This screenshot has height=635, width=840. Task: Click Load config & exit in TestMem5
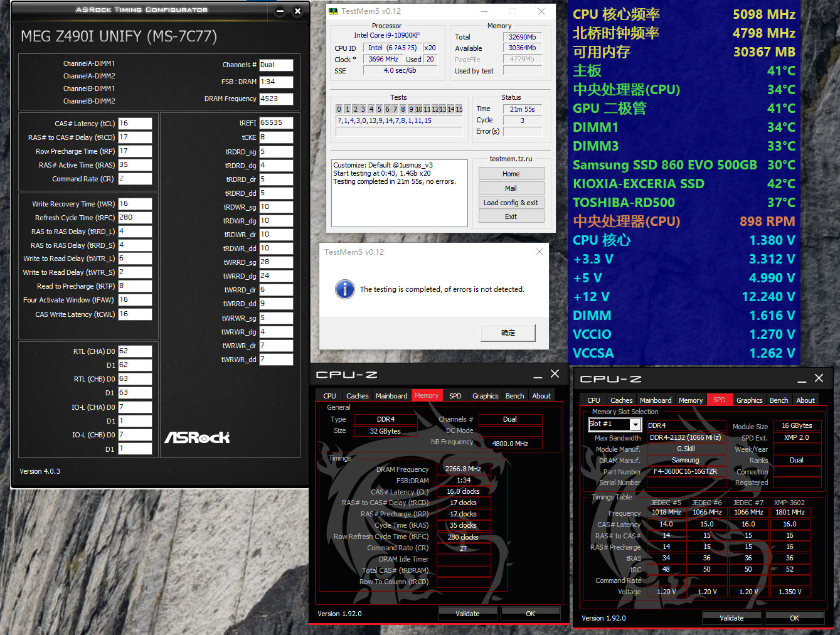coord(511,203)
